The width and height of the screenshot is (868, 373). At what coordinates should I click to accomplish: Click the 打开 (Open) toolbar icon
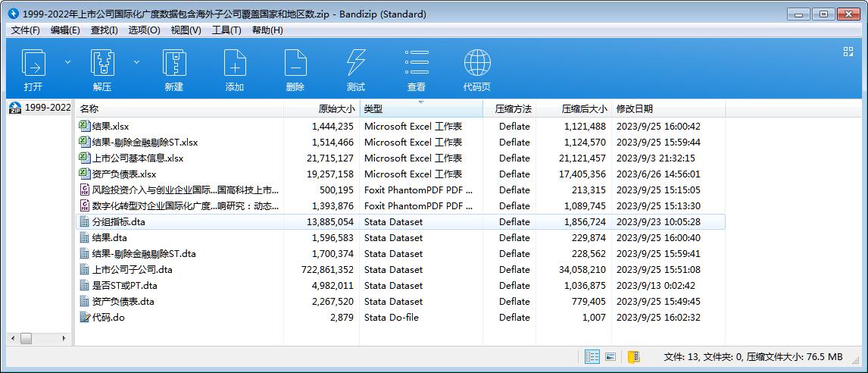click(x=33, y=63)
